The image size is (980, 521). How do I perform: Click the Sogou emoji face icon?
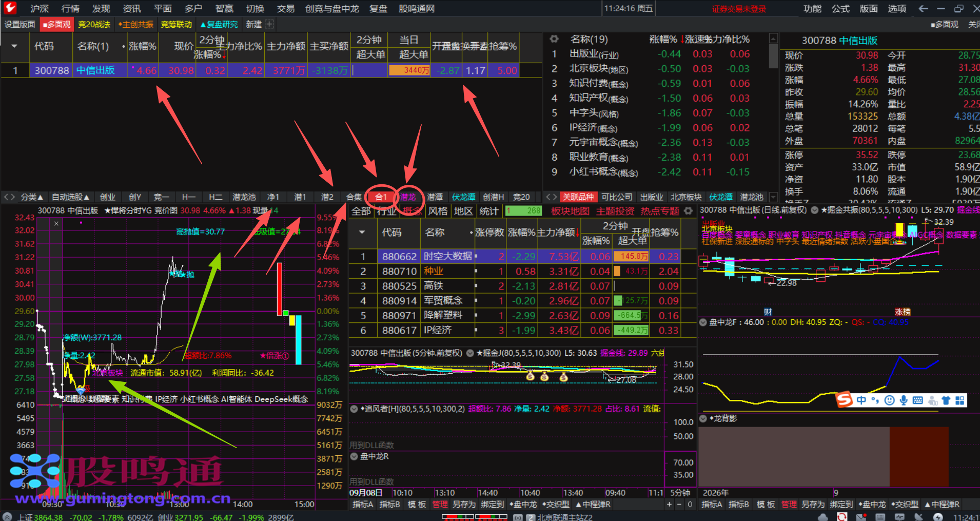pyautogui.click(x=890, y=400)
